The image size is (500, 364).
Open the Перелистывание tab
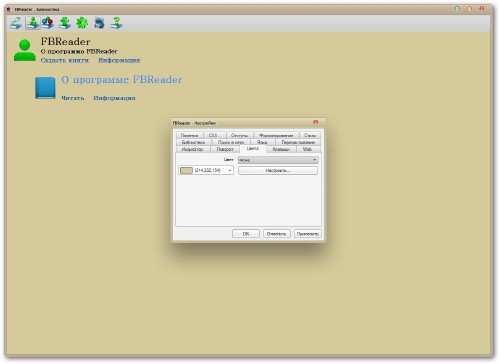[298, 142]
